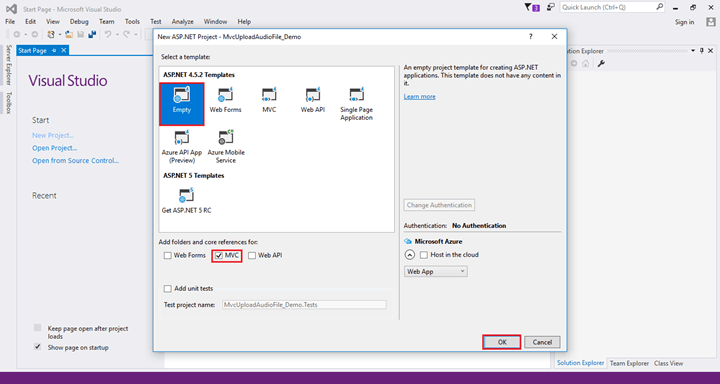Open the Server Explorer side tab
Image resolution: width=720 pixels, height=384 pixels.
click(x=9, y=65)
